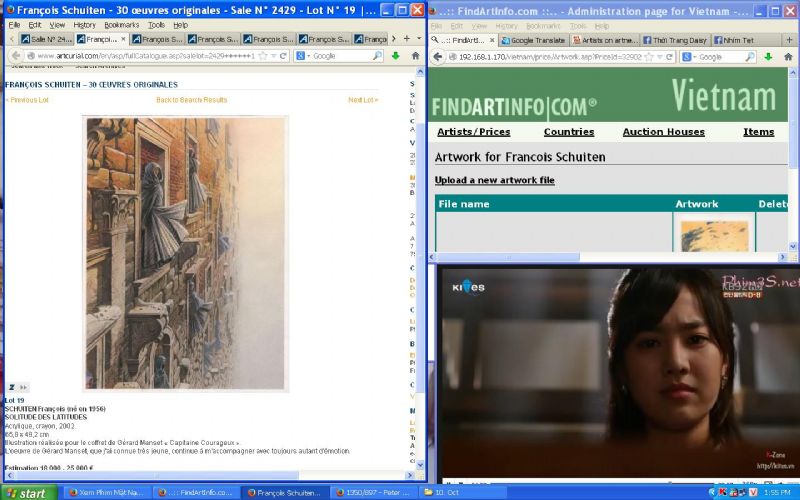Close the active François Schuiten tab
The height and width of the screenshot is (500, 800).
122,39
